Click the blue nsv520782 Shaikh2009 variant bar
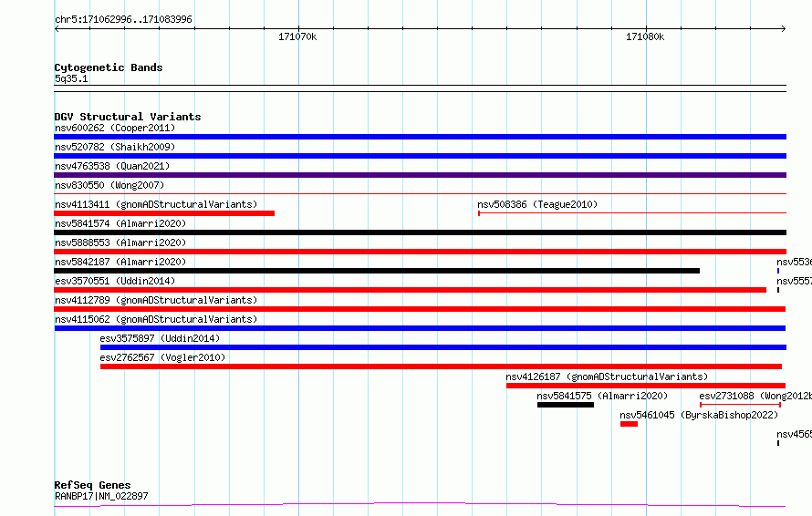This screenshot has height=516, width=812. point(420,156)
